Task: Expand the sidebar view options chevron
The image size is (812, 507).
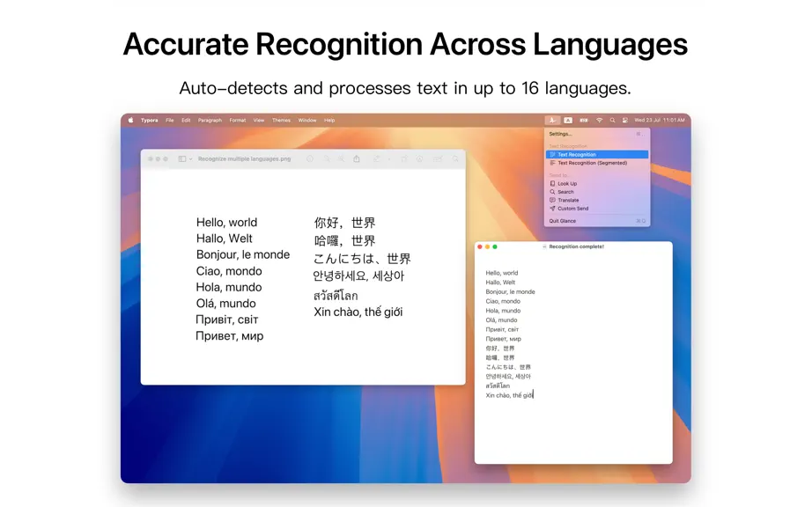Action: click(x=190, y=158)
